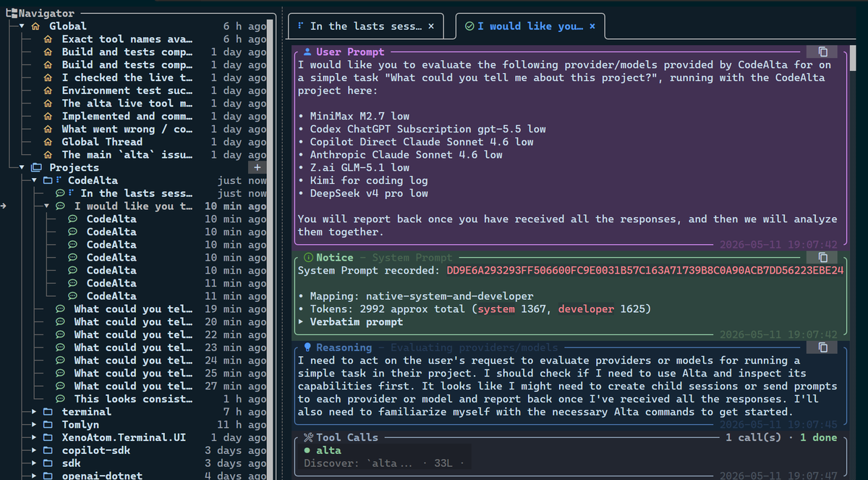This screenshot has height=480, width=868.
Task: Select 'The main `alta` issu…' thread
Action: click(127, 155)
